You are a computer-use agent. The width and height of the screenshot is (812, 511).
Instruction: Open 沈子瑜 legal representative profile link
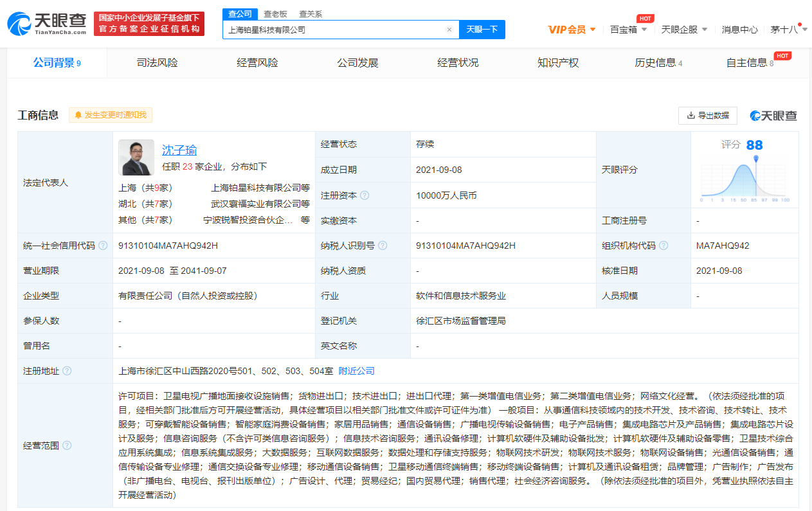179,150
